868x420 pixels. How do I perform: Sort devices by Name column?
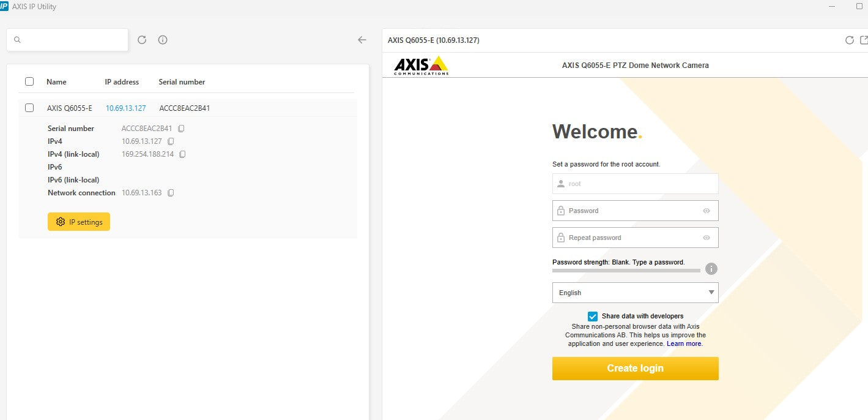[56, 82]
